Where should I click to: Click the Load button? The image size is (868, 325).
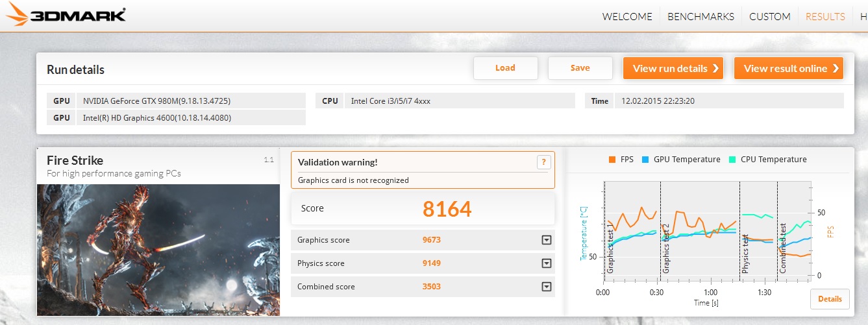pos(505,68)
